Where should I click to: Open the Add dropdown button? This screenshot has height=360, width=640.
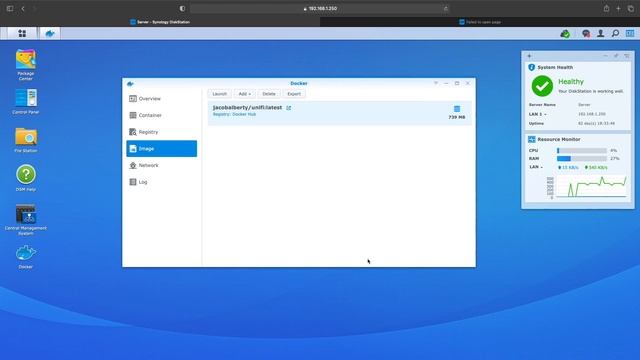point(245,94)
